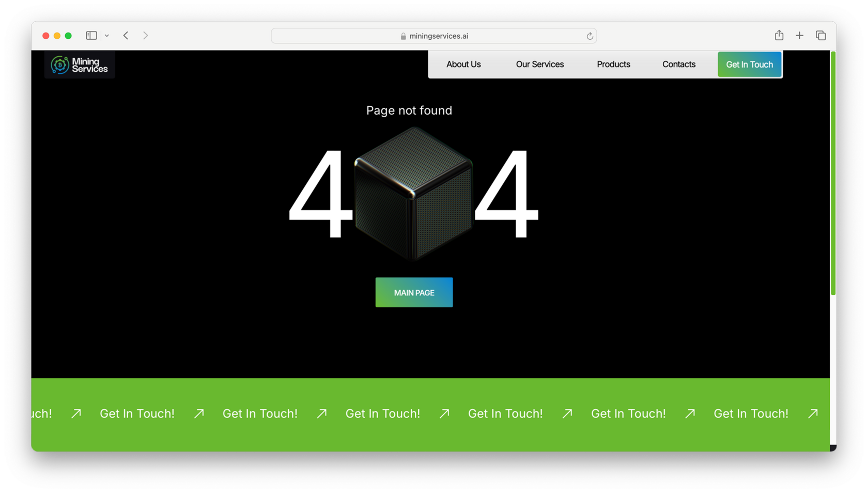The image size is (868, 493).
Task: Click the Get In Touch header button
Action: click(749, 65)
